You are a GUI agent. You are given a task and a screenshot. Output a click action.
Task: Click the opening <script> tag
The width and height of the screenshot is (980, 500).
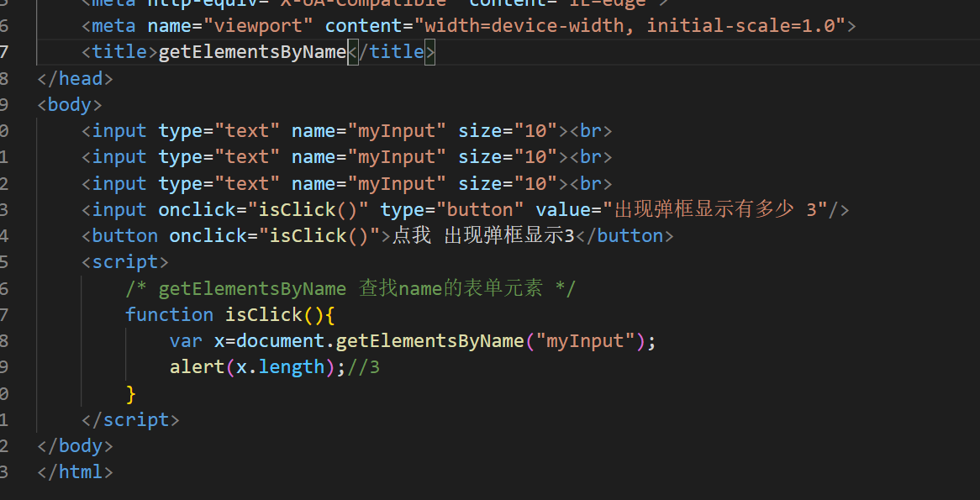coord(125,262)
